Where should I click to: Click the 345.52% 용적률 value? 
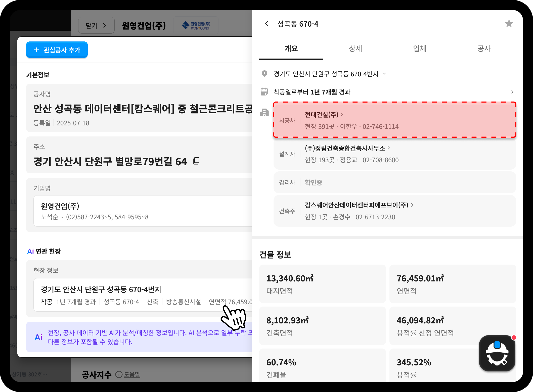click(x=414, y=362)
